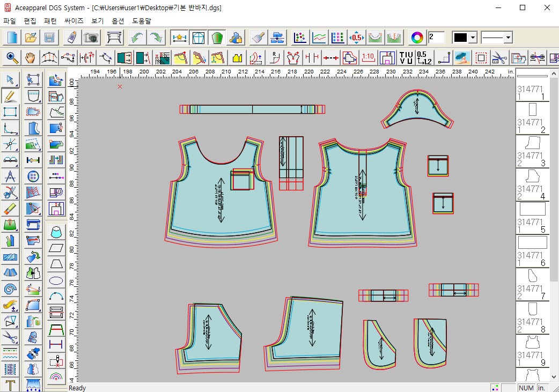Open the camera screenshot capture tool
559x392 pixels.
click(x=91, y=37)
